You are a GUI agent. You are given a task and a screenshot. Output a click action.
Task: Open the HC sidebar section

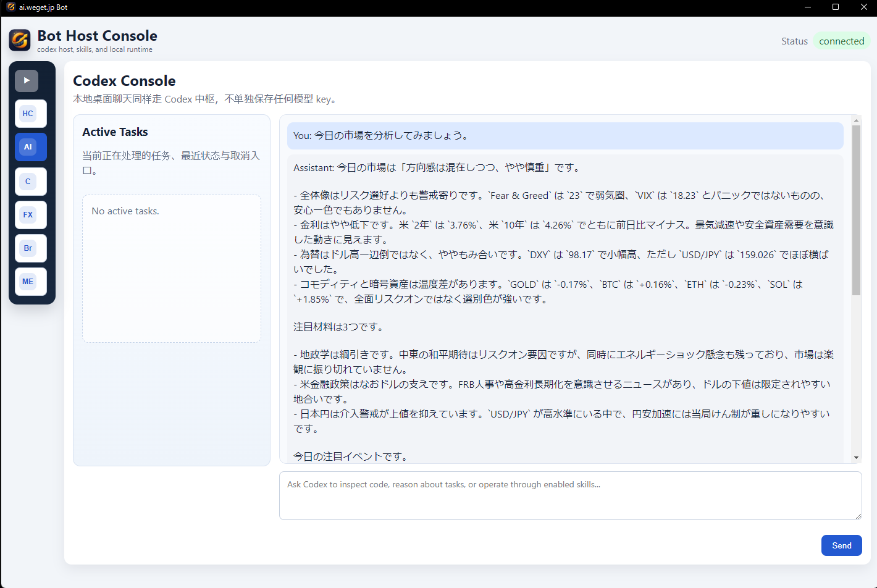click(31, 114)
